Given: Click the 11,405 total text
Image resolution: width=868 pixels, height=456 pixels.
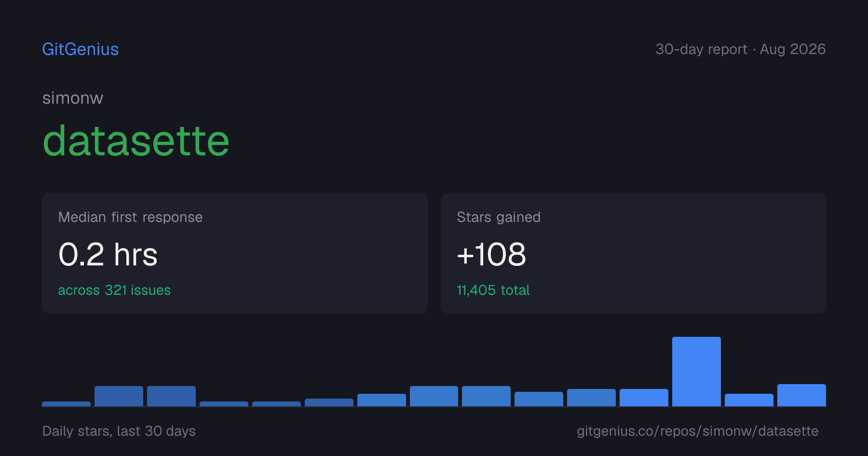Looking at the screenshot, I should click(x=493, y=290).
